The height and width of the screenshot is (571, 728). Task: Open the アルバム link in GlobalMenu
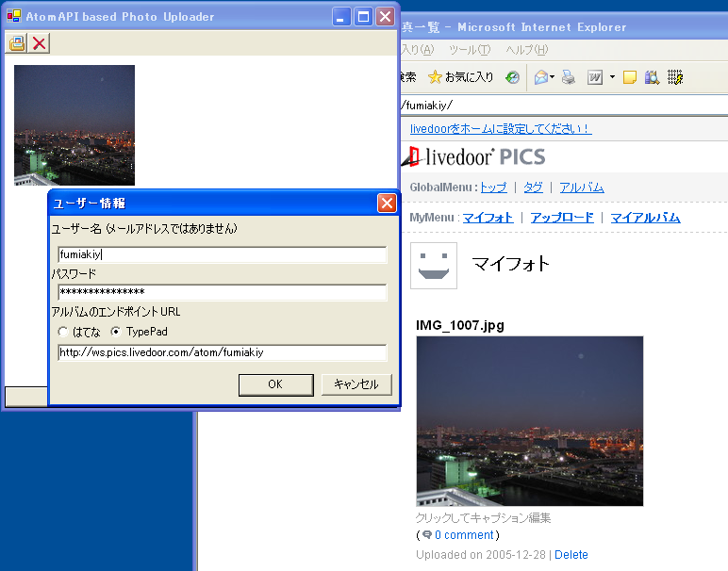tap(581, 188)
